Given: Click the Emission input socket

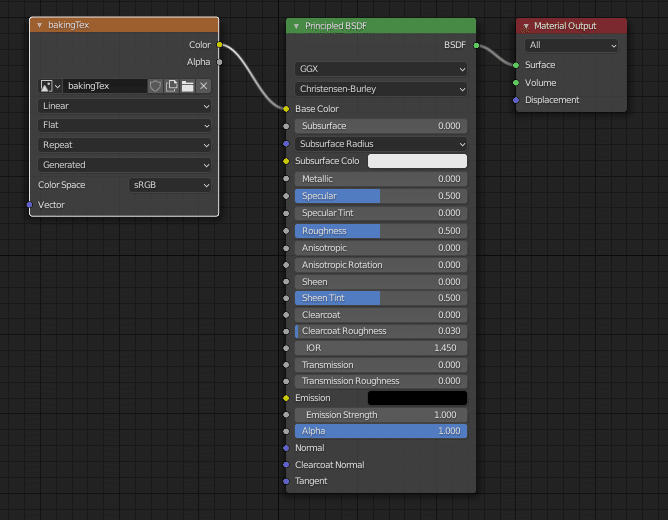Looking at the screenshot, I should (286, 398).
